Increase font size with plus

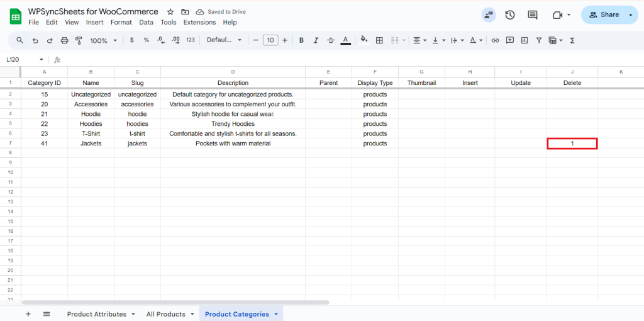point(285,40)
